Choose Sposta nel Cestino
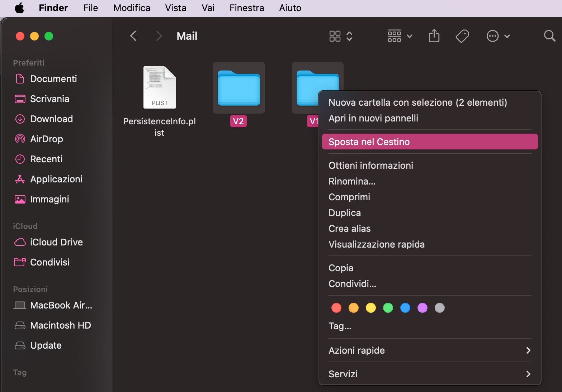The height and width of the screenshot is (392, 562). tap(430, 142)
